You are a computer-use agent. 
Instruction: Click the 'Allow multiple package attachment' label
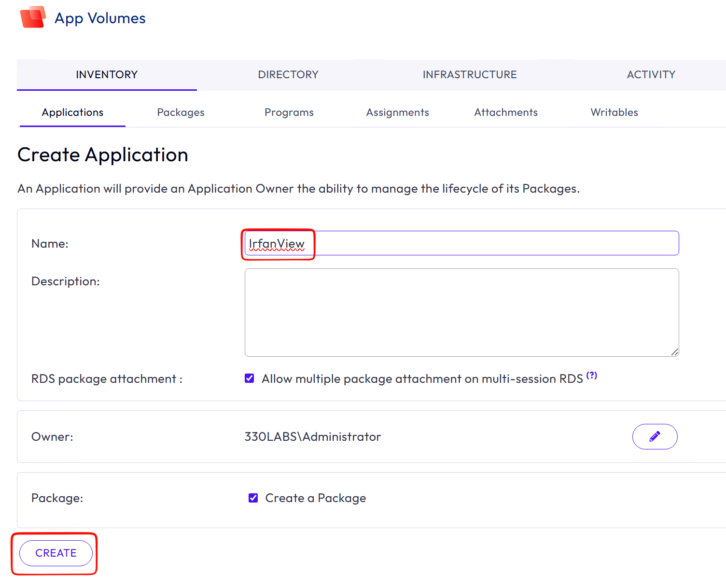click(x=422, y=379)
